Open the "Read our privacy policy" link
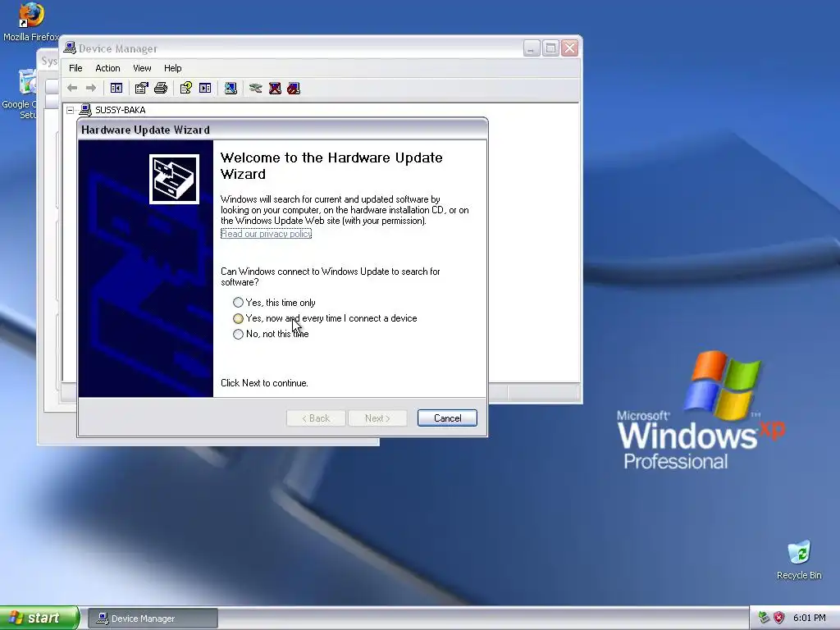The height and width of the screenshot is (630, 840). pyautogui.click(x=267, y=234)
